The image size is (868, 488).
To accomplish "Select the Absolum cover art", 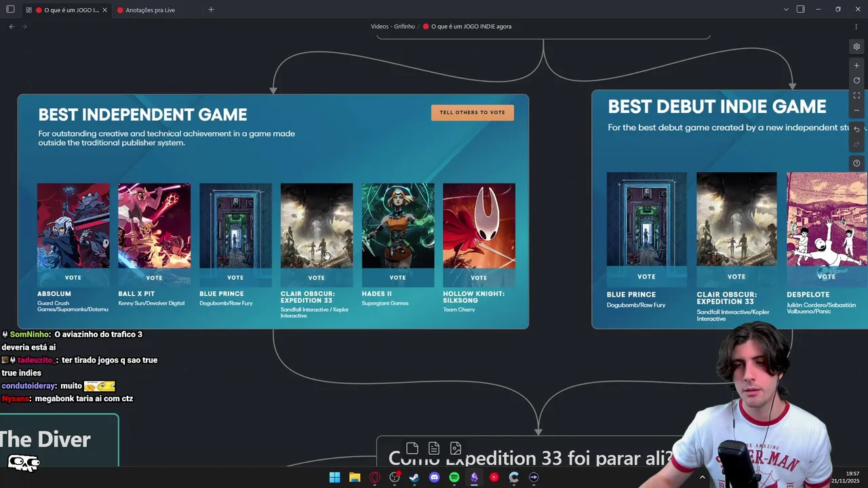I will pyautogui.click(x=73, y=226).
